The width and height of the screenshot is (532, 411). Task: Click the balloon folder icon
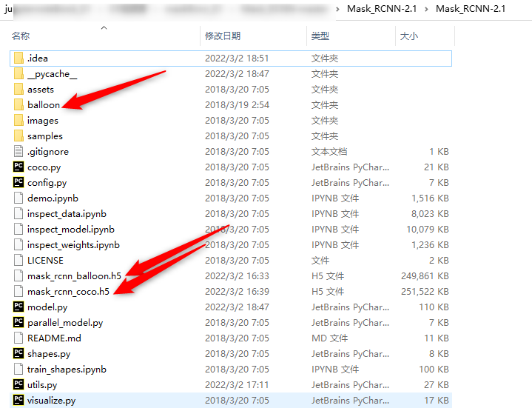[18, 104]
